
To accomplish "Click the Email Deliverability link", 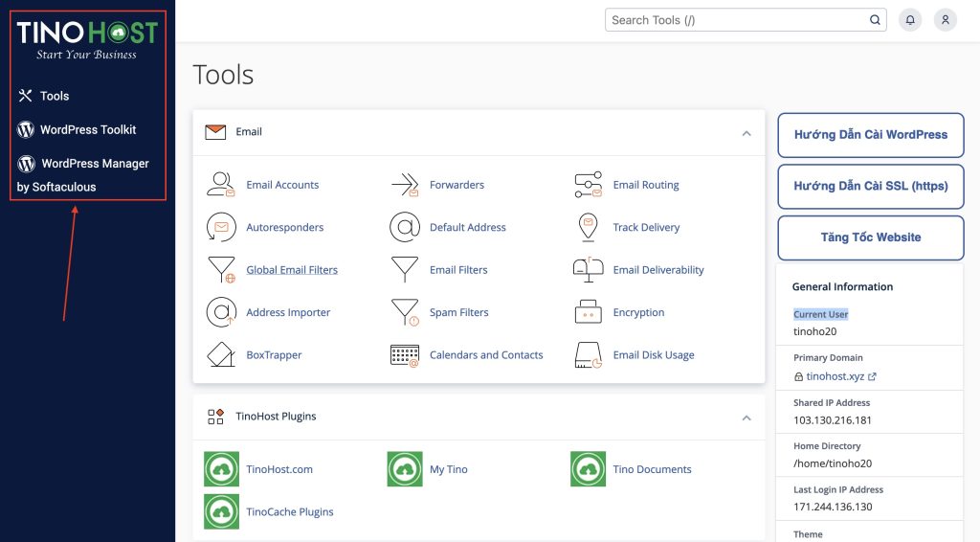I will pos(658,270).
